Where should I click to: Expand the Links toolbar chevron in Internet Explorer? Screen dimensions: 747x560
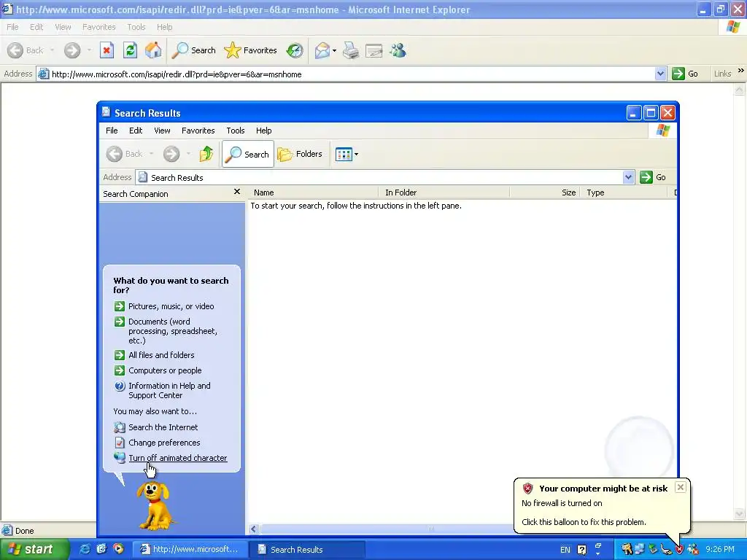coord(741,71)
